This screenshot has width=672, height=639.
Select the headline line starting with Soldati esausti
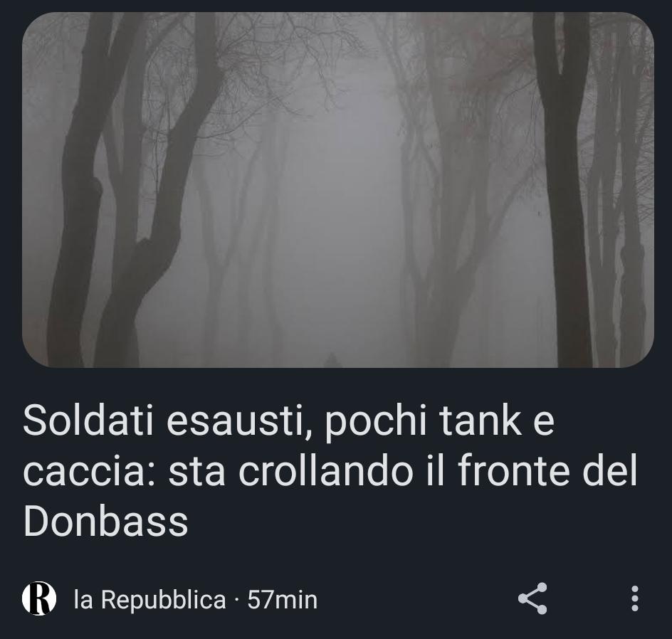click(x=288, y=420)
